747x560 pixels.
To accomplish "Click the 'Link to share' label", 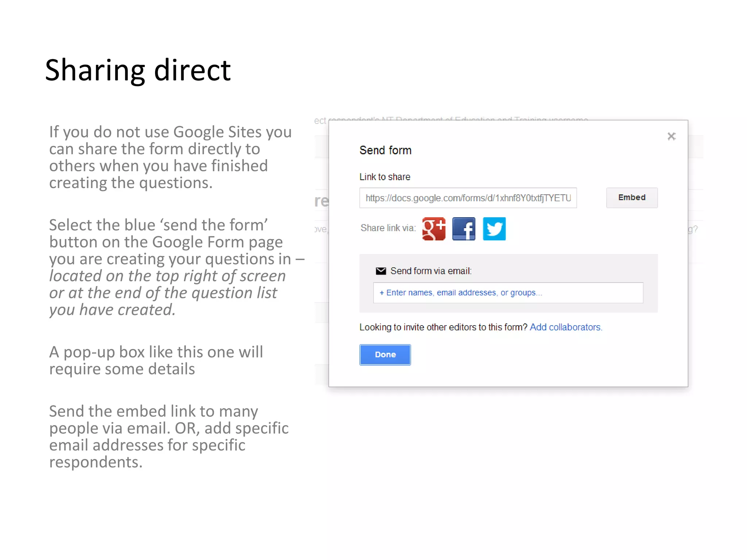I will (x=385, y=177).
